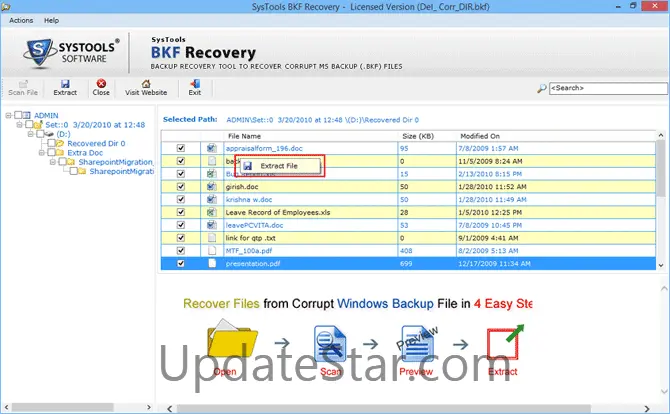670x414 pixels.
Task: Check the Extra Doc tree checkbox
Action: [x=51, y=153]
